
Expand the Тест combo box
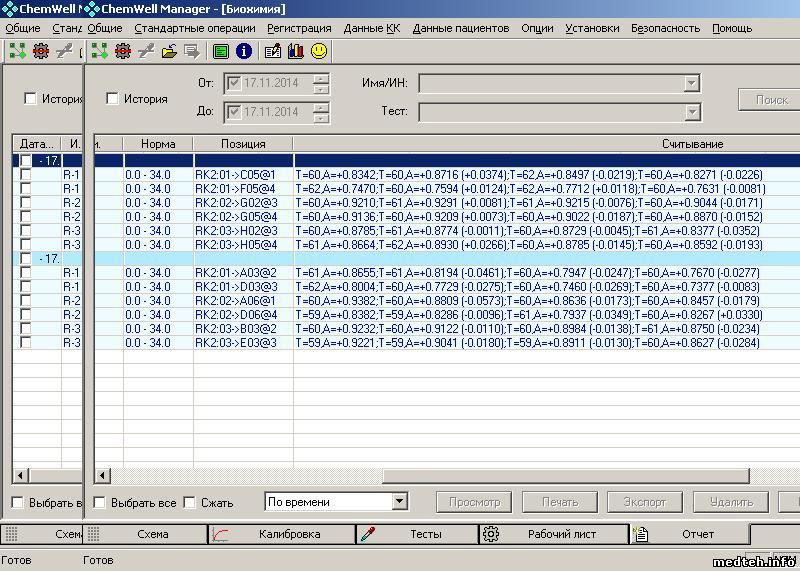click(691, 112)
